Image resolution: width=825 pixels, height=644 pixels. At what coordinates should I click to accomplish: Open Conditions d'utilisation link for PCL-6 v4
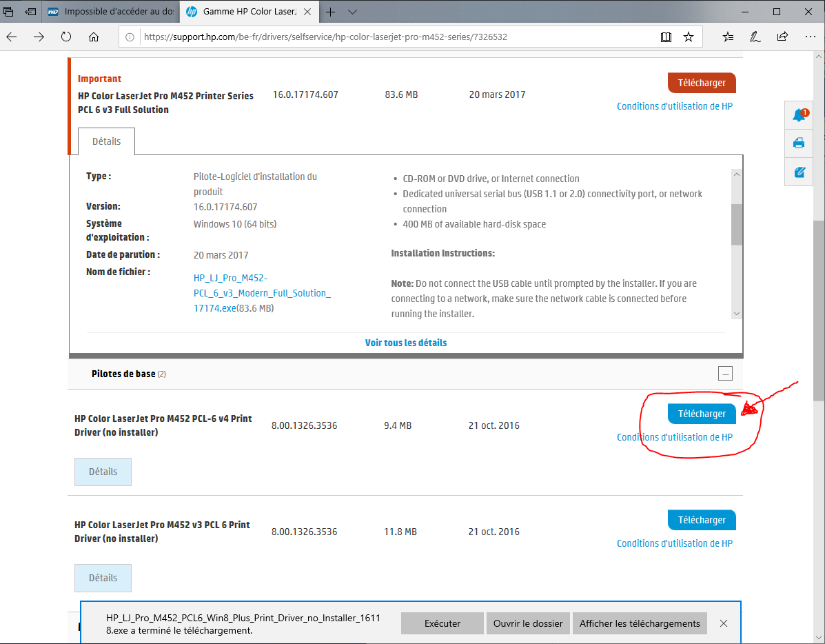[x=675, y=438]
